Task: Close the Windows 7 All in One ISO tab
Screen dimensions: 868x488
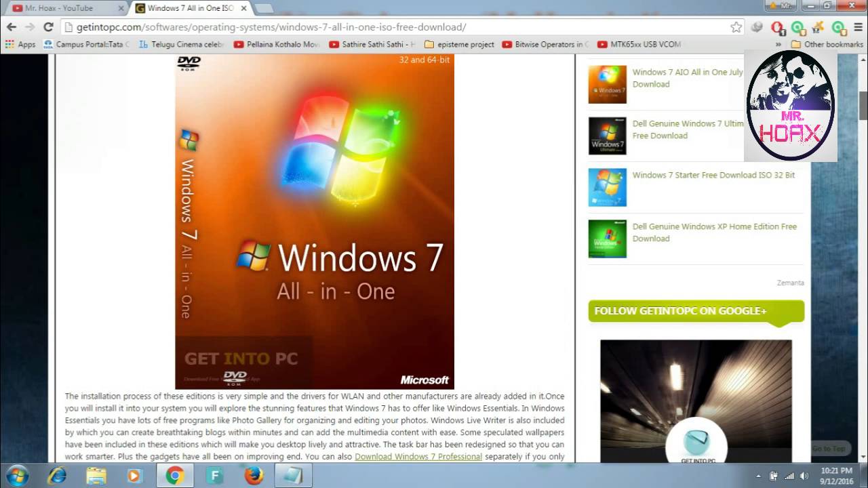Action: point(243,8)
